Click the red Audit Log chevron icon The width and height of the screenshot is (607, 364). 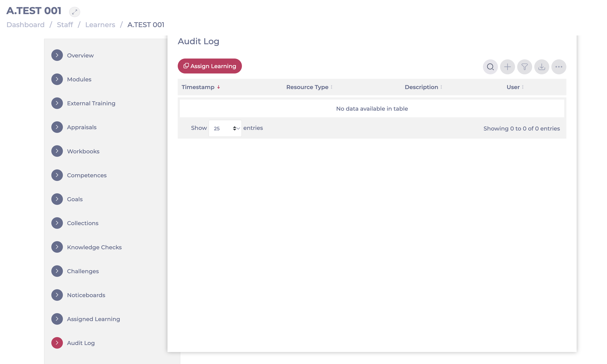pos(57,343)
